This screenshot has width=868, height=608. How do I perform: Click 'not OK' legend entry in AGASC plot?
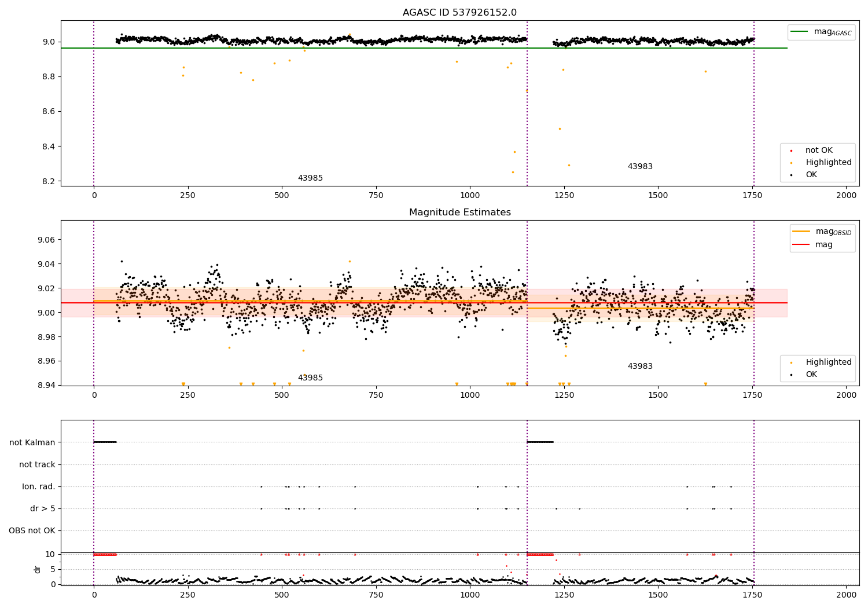coord(819,151)
